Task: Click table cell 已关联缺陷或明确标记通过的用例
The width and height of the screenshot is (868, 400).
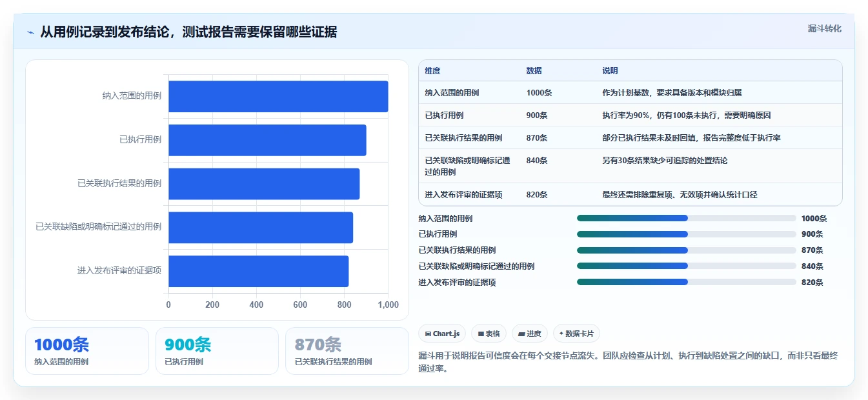Action: (467, 166)
